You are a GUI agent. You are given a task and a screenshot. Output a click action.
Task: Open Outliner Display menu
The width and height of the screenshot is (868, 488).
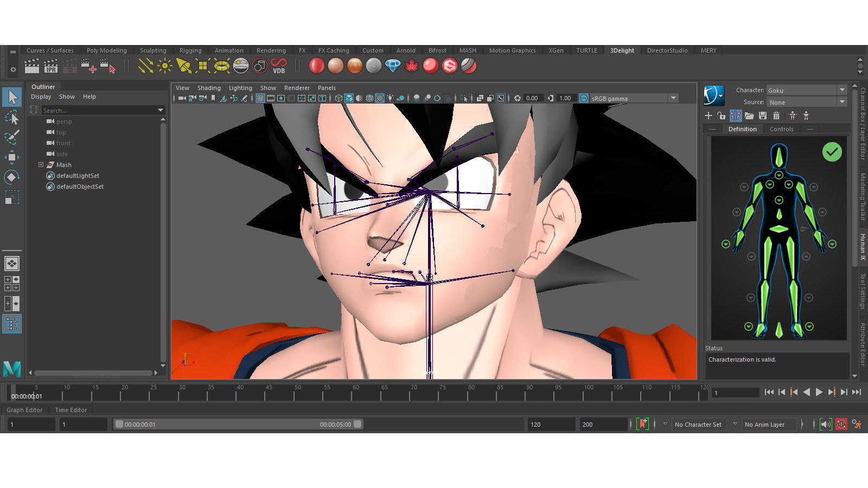(41, 97)
